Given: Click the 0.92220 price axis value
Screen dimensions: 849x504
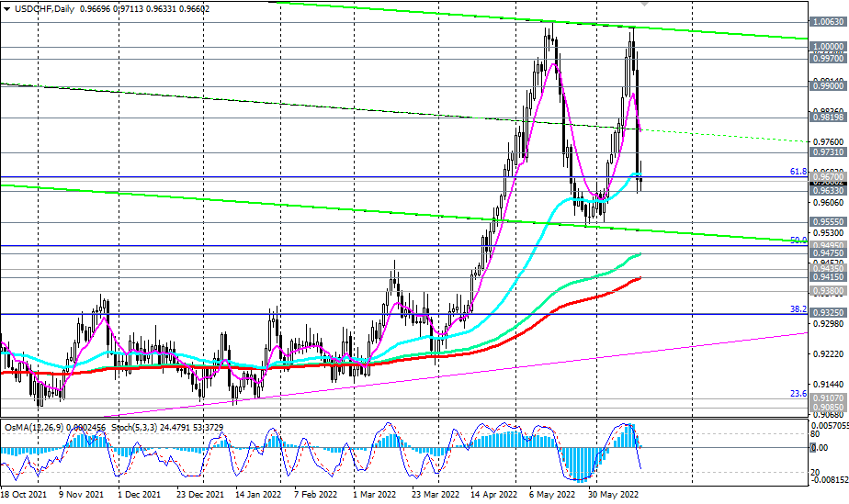Looking at the screenshot, I should pos(828,354).
